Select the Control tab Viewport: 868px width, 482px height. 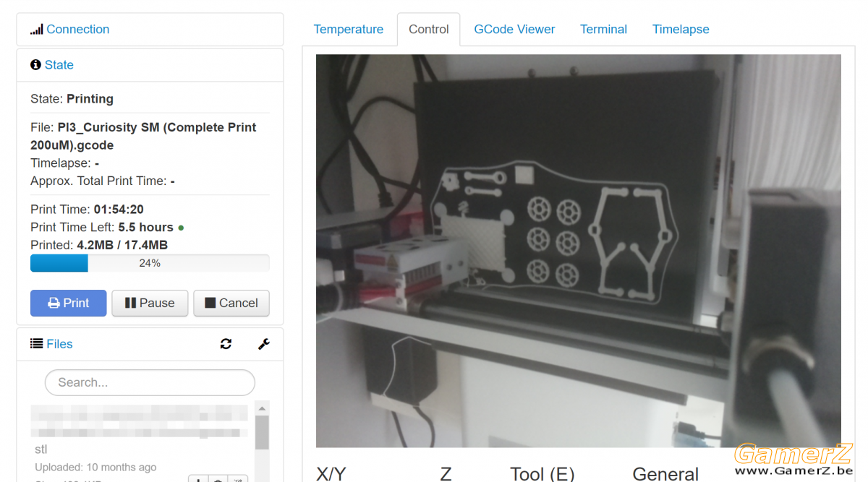coord(429,30)
